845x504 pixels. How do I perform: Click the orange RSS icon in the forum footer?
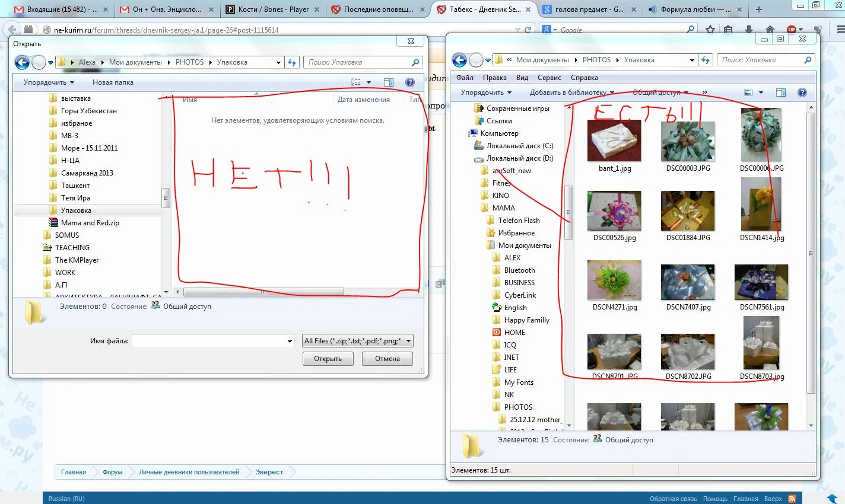pos(792,499)
